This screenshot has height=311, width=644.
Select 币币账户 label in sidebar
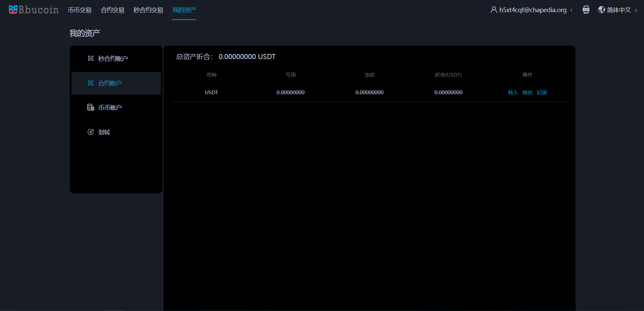point(110,108)
